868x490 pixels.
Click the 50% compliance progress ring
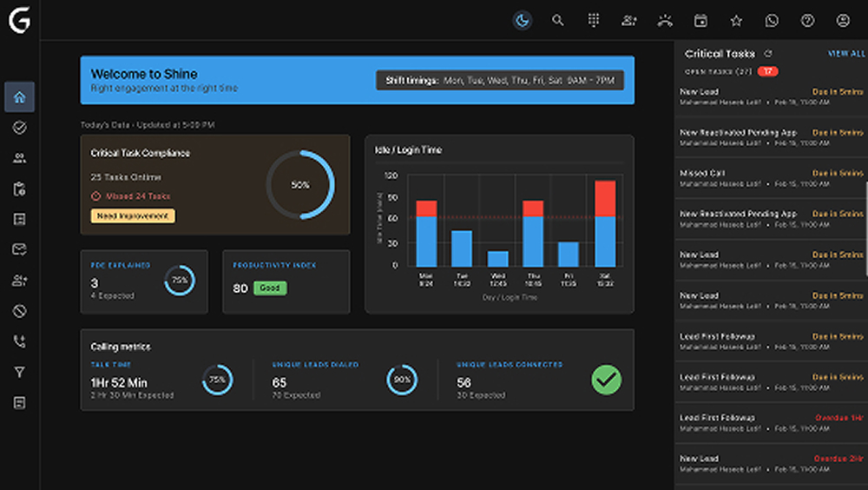click(x=300, y=185)
